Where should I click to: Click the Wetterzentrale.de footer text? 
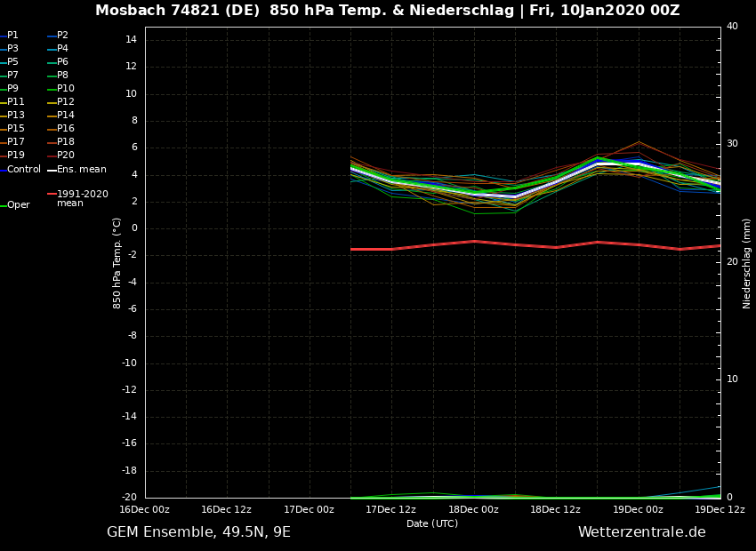[x=641, y=532]
